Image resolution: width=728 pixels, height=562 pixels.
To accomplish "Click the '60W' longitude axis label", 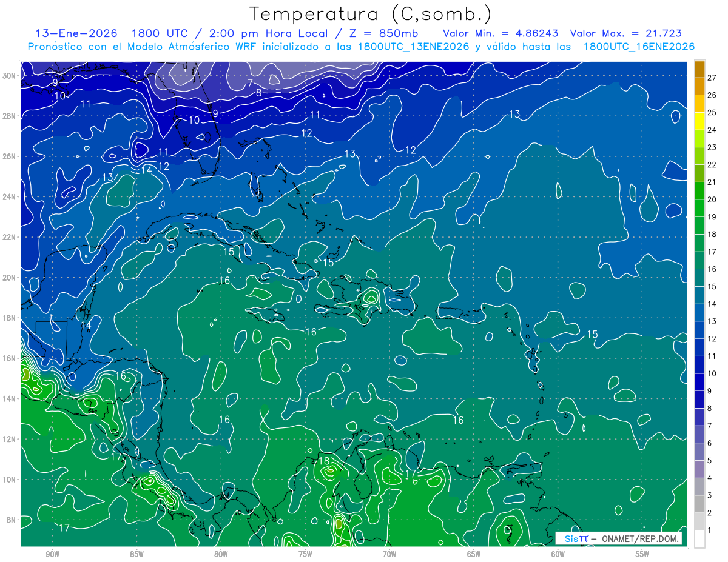I will point(558,554).
